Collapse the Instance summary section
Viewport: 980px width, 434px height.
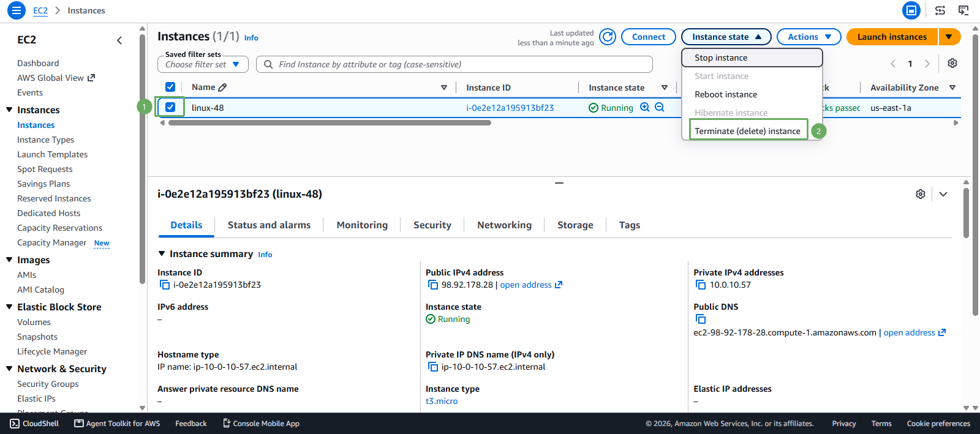[x=162, y=253]
